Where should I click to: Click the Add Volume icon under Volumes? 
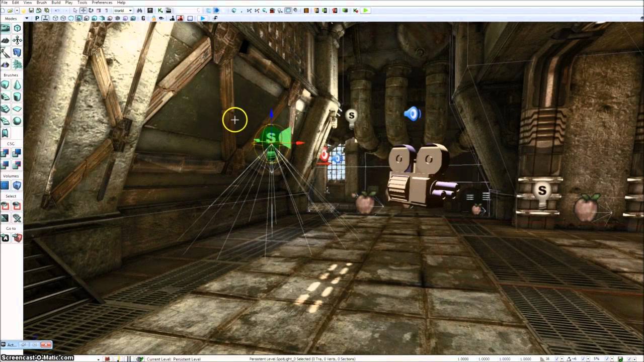click(x=6, y=186)
